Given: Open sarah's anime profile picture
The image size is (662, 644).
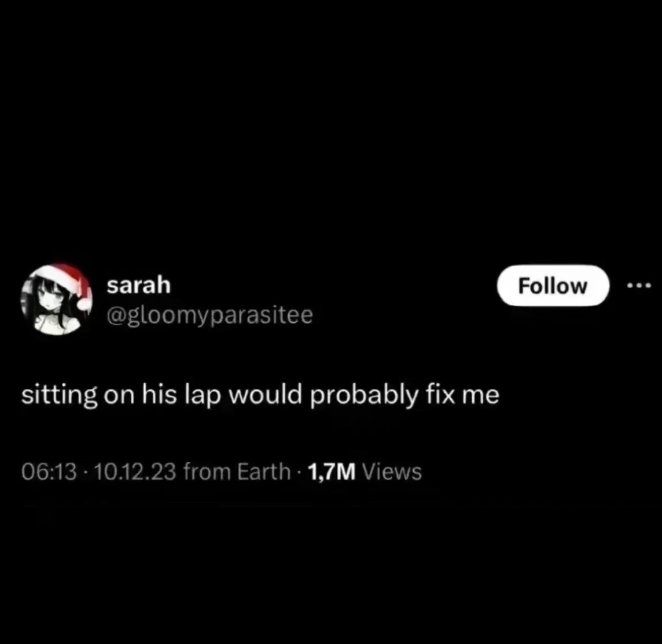Looking at the screenshot, I should (57, 299).
